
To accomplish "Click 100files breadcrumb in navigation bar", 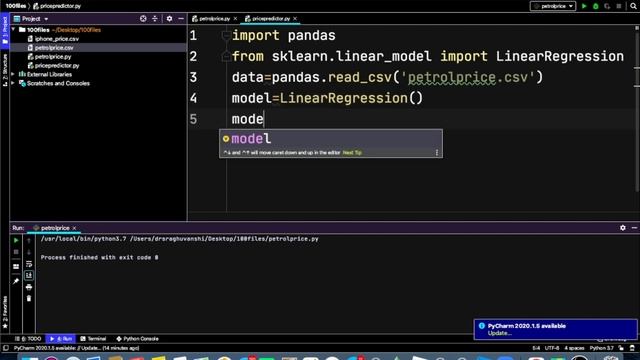I will [x=16, y=6].
